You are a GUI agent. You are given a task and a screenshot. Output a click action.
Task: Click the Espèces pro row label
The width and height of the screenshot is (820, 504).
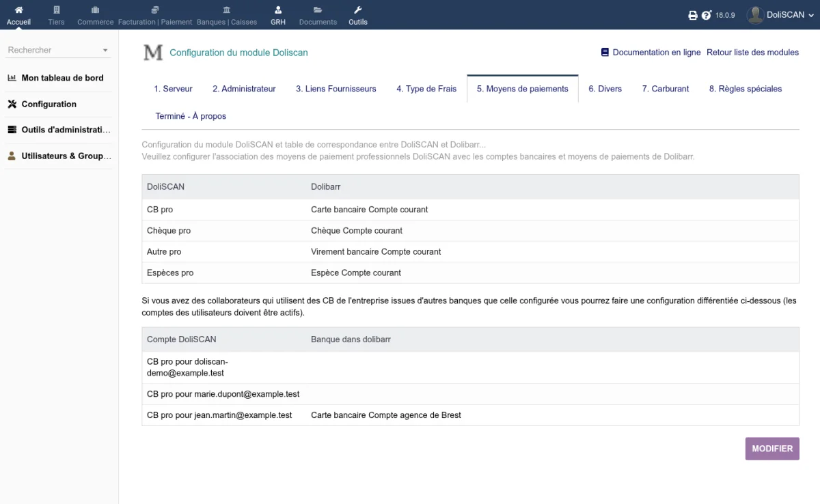pos(170,272)
